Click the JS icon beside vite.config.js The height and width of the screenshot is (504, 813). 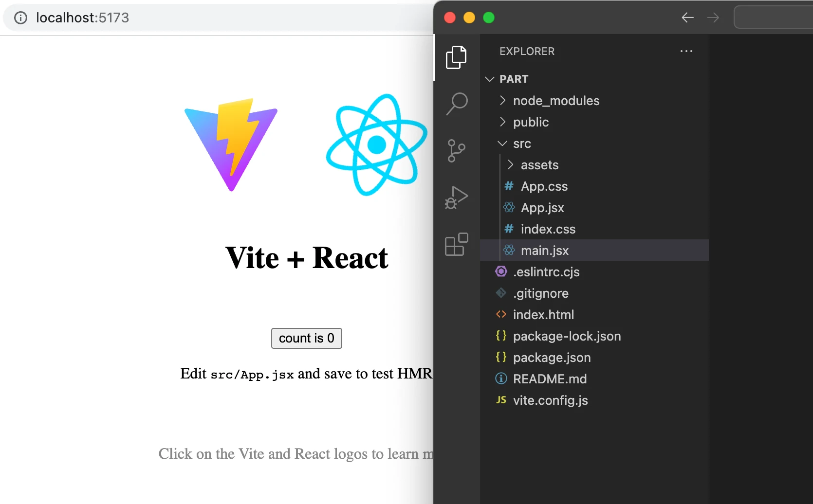tap(501, 400)
